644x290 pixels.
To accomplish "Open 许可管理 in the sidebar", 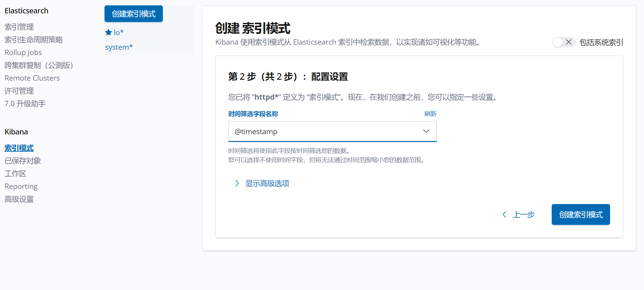I will (19, 91).
